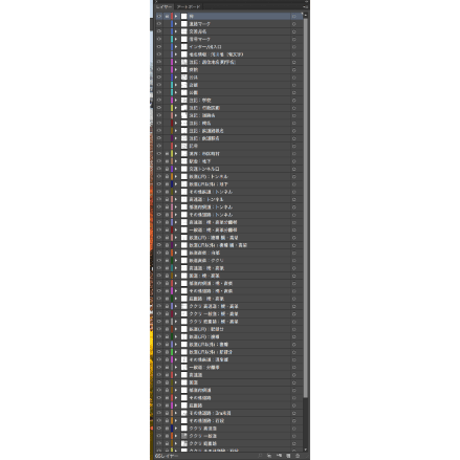Viewport: 460px width, 460px height.
Task: Click thumbnail of 記号 layer
Action: pyautogui.click(x=184, y=146)
